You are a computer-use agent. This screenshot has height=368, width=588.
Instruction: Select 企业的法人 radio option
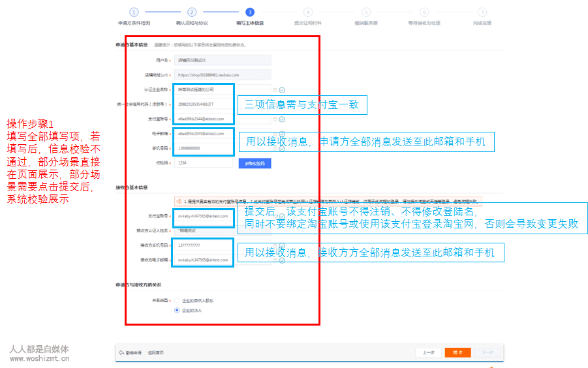coord(176,311)
